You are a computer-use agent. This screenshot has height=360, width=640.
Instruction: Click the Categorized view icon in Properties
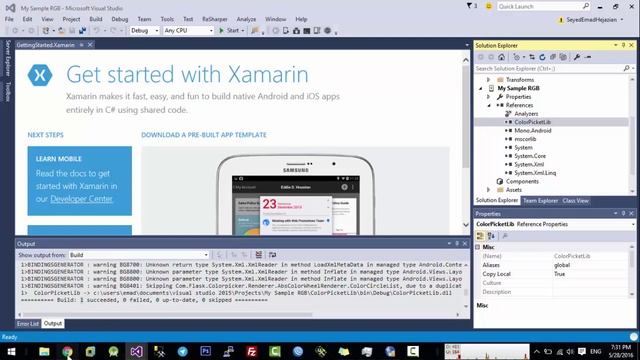(480, 236)
